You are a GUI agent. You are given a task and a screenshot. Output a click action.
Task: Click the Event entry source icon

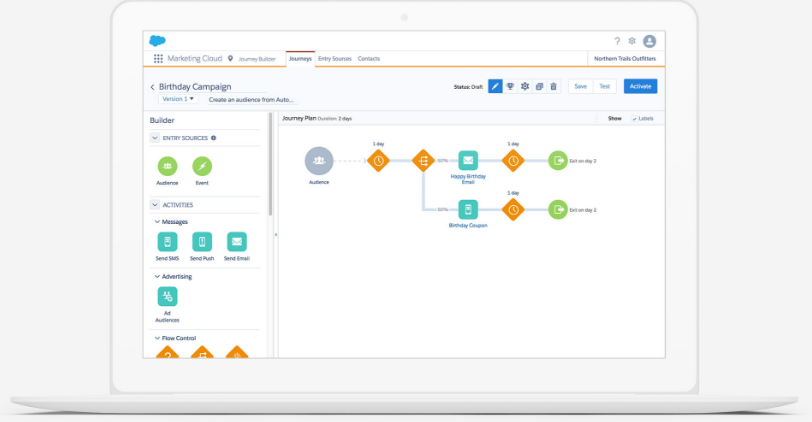[202, 166]
